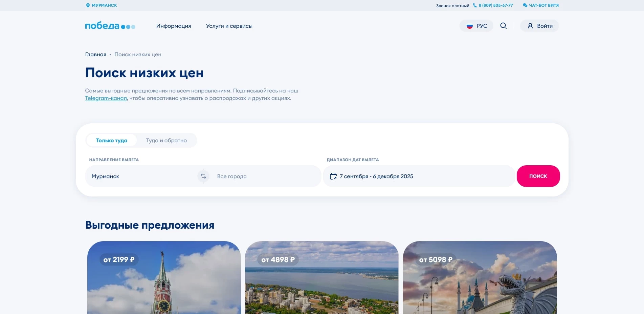The image size is (644, 314).
Task: Click the Russian flag icon
Action: point(469,26)
